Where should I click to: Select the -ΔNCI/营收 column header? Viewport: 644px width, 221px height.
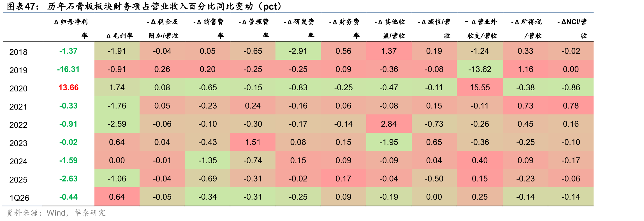pyautogui.click(x=572, y=29)
